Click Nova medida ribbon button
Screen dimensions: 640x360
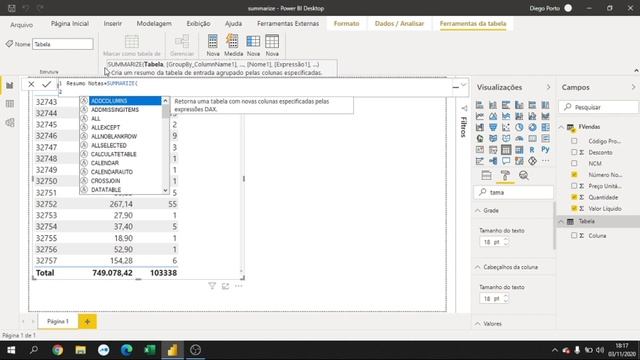(x=213, y=45)
